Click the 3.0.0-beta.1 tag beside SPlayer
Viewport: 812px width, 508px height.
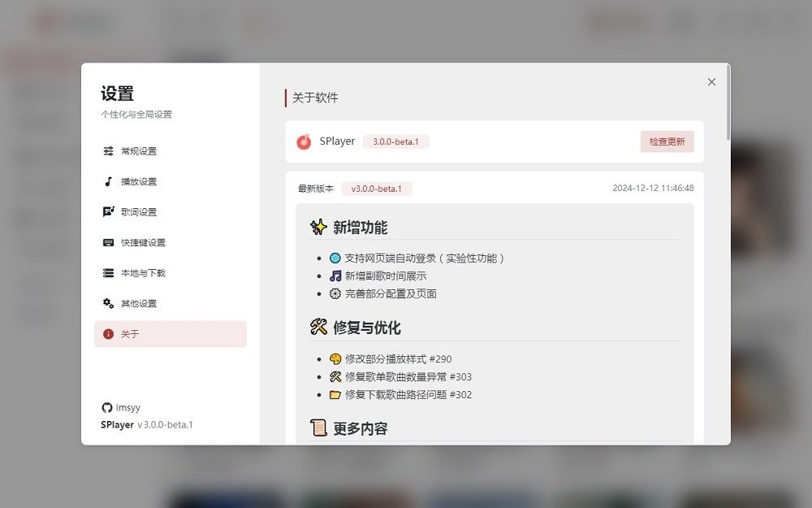(395, 141)
